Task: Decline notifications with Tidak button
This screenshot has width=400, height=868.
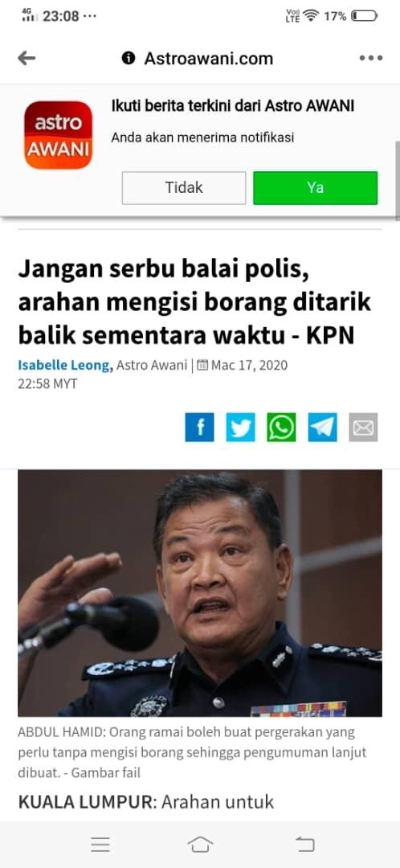Action: pyautogui.click(x=184, y=187)
